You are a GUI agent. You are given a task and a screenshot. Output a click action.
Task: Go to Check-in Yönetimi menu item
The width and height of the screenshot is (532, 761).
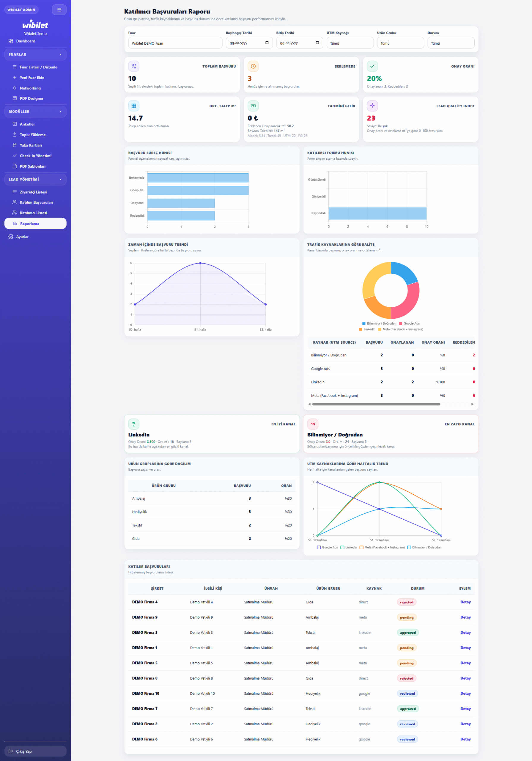(x=35, y=156)
